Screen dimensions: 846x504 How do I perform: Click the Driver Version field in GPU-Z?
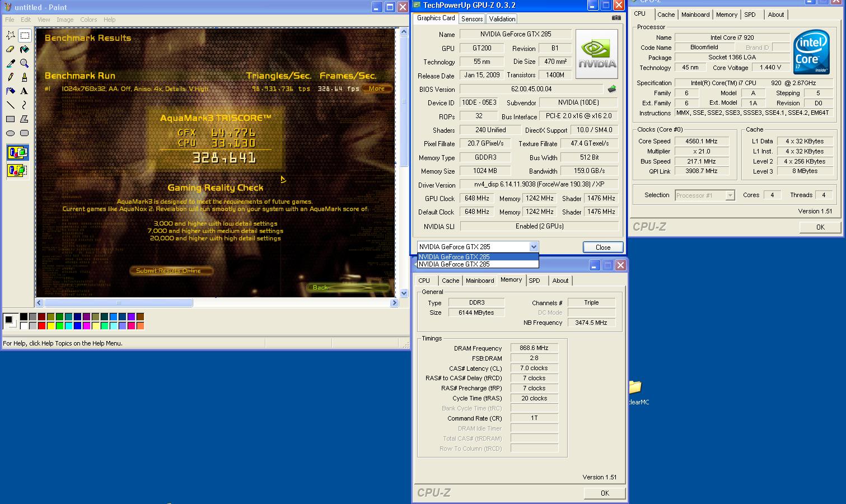tap(539, 184)
